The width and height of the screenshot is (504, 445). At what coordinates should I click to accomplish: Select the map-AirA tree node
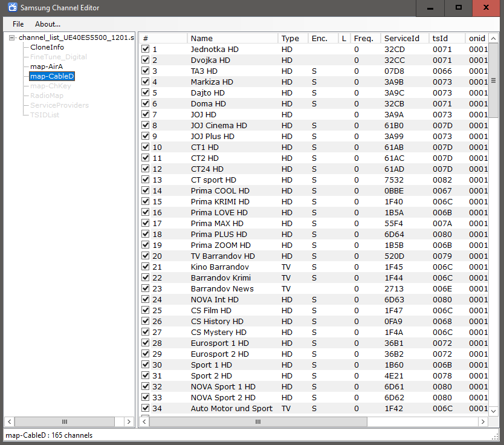tap(47, 67)
